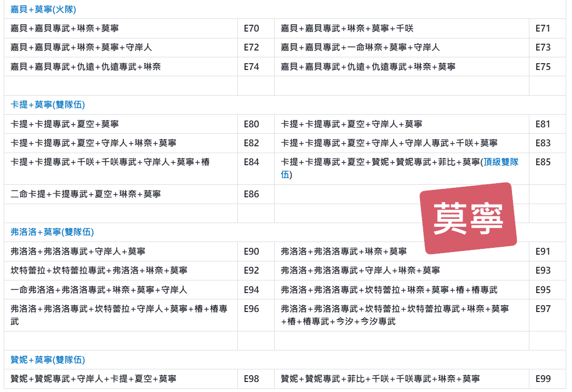Viewport: 572px width, 392px height.
Task: Open the 卡提+莫寧(雙隊伍) section link
Action: pos(47,105)
